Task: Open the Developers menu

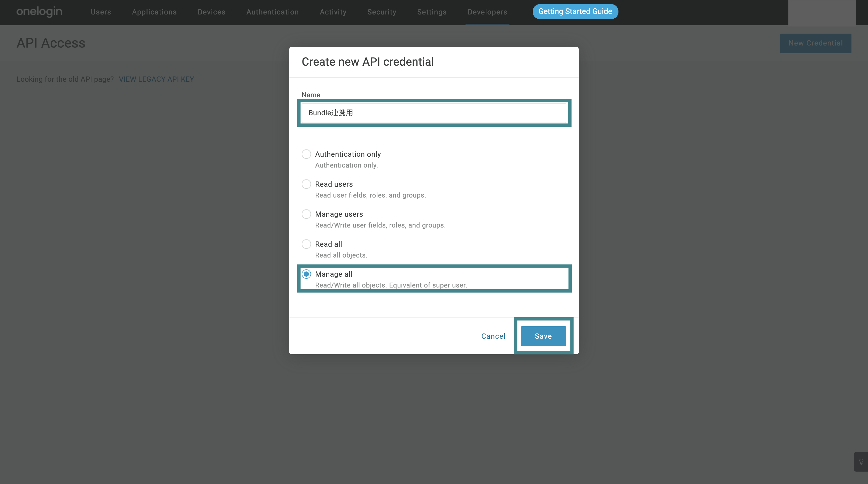Action: [487, 12]
